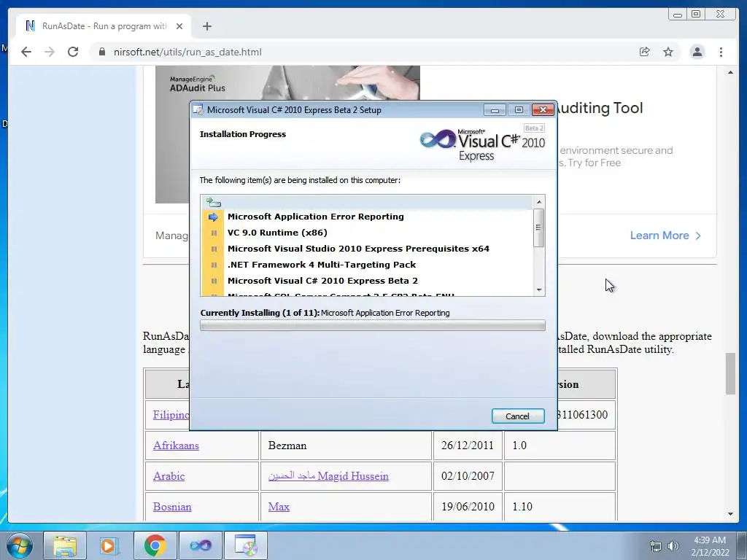Click the address bar URL
This screenshot has width=747, height=560.
click(x=187, y=52)
